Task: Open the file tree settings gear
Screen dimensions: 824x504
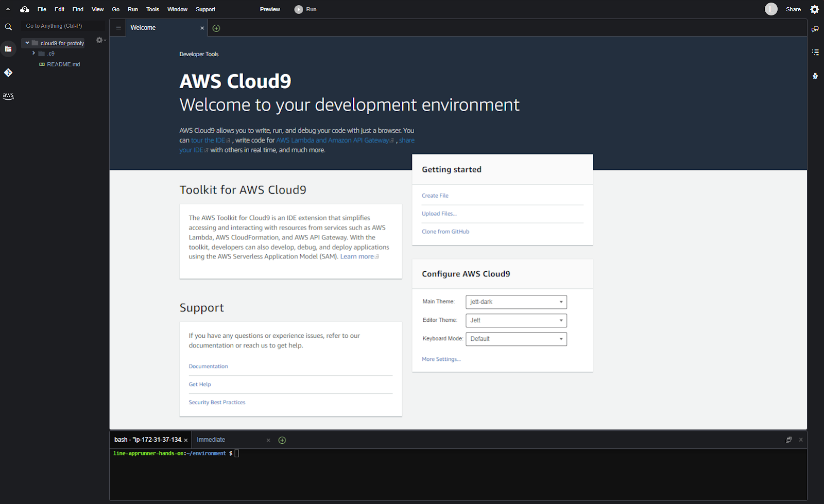Action: click(x=99, y=40)
